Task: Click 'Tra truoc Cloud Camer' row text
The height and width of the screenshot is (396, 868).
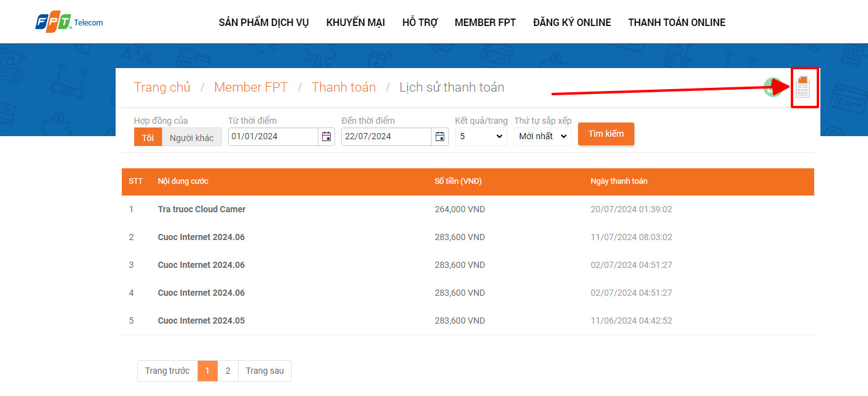Action: tap(202, 209)
